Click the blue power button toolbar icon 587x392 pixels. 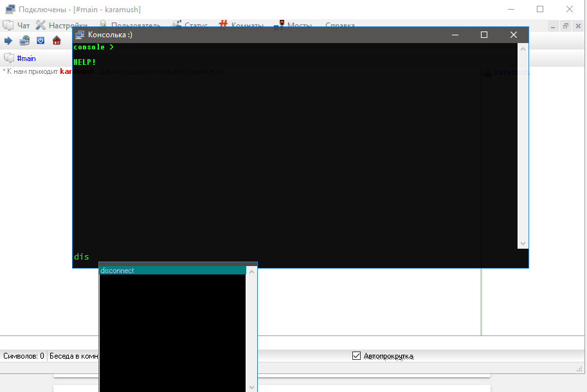(x=41, y=40)
